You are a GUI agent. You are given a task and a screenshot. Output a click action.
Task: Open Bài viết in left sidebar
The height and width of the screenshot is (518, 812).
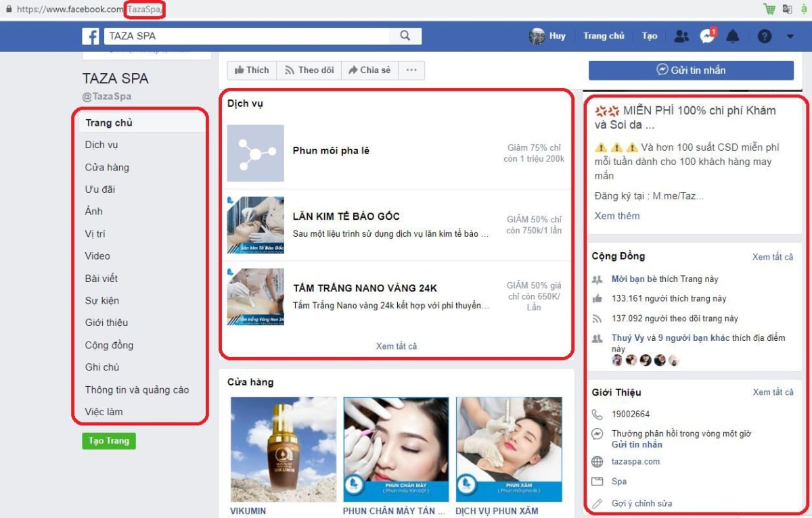pos(101,278)
